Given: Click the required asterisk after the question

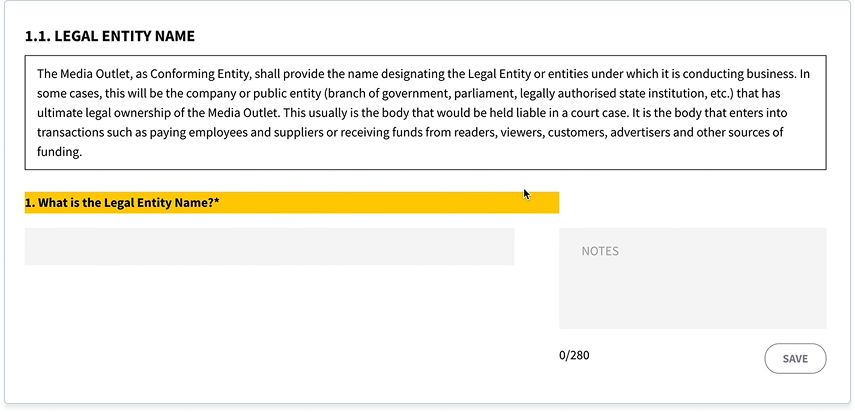Looking at the screenshot, I should click(216, 202).
